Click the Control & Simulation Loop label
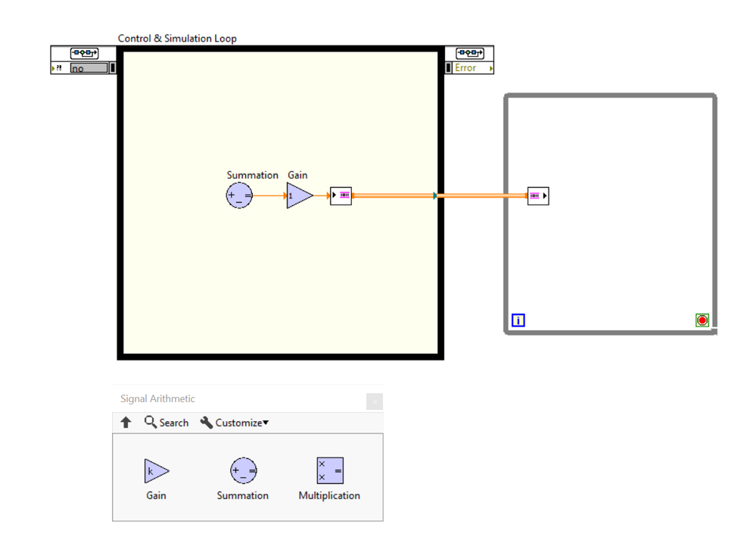The width and height of the screenshot is (756, 537). [177, 39]
